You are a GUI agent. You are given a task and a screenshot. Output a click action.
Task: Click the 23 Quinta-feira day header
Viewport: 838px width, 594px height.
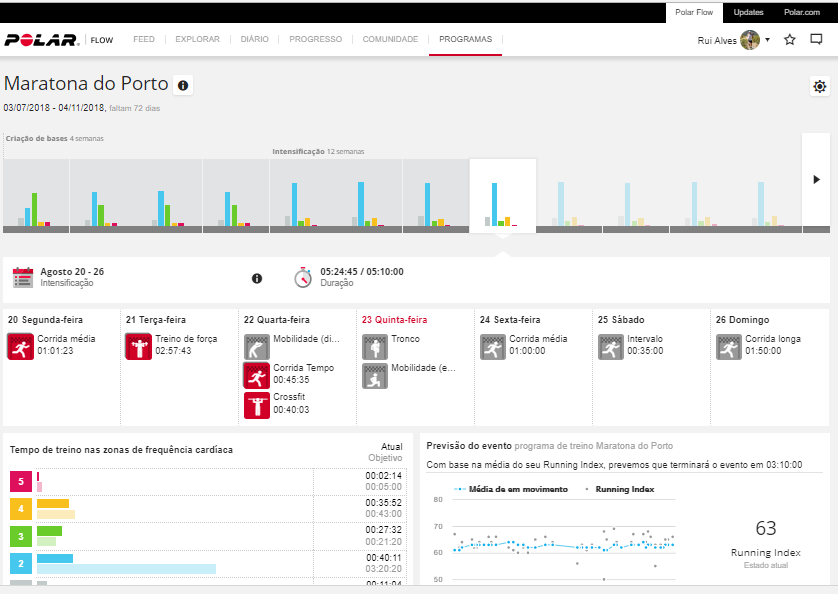click(394, 320)
